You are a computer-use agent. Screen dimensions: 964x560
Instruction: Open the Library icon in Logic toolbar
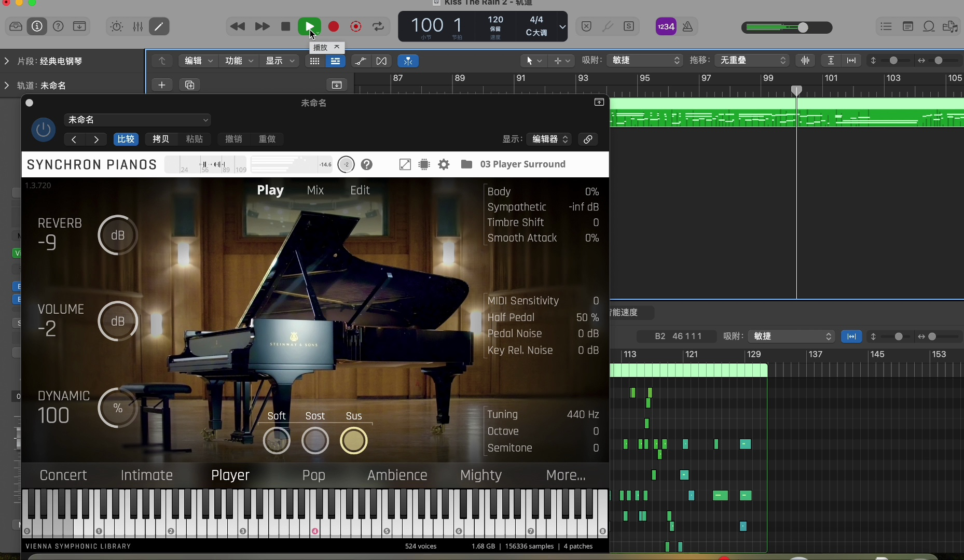coord(16,26)
